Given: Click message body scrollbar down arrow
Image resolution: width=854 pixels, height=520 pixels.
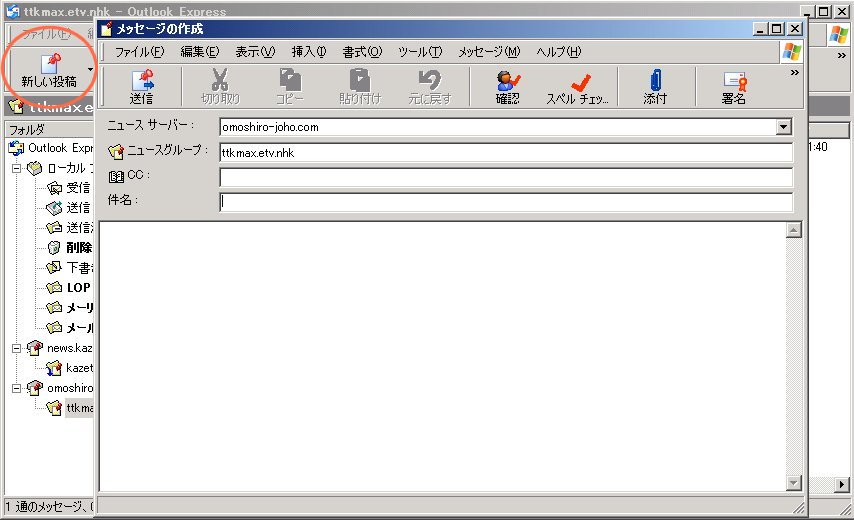Looking at the screenshot, I should [x=794, y=482].
